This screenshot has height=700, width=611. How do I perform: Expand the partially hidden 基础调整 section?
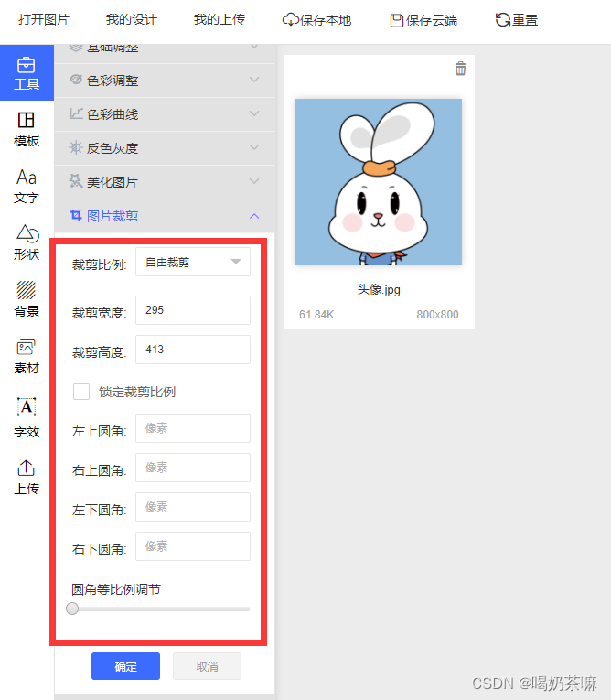tap(165, 53)
